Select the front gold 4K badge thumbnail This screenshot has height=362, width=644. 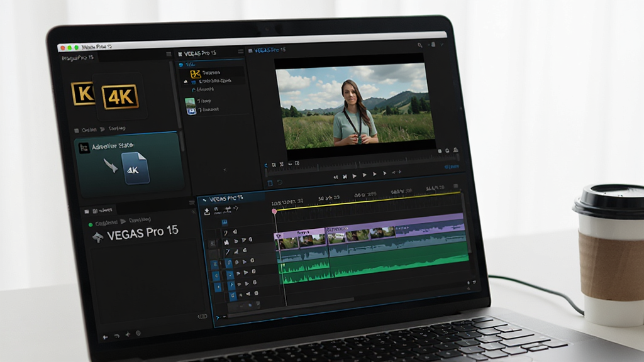pyautogui.click(x=120, y=97)
